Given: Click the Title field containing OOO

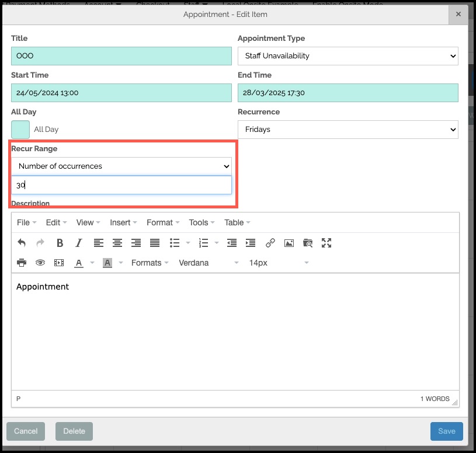Looking at the screenshot, I should (x=121, y=56).
